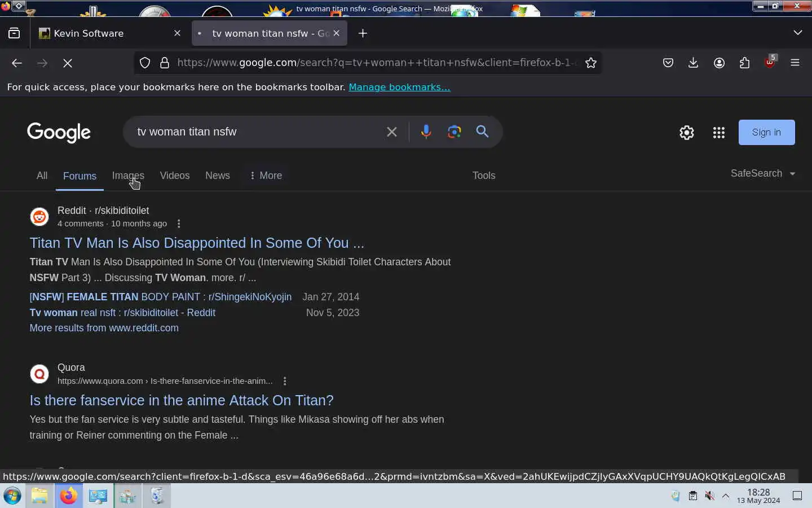Open Titan TV Man Is Also Disappointed result
The width and height of the screenshot is (812, 508).
click(x=197, y=243)
